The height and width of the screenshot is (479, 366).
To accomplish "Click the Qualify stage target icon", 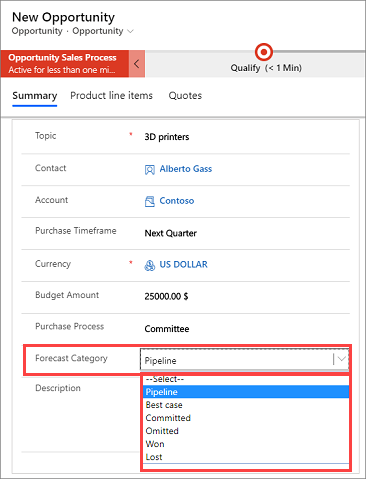I will [x=264, y=52].
